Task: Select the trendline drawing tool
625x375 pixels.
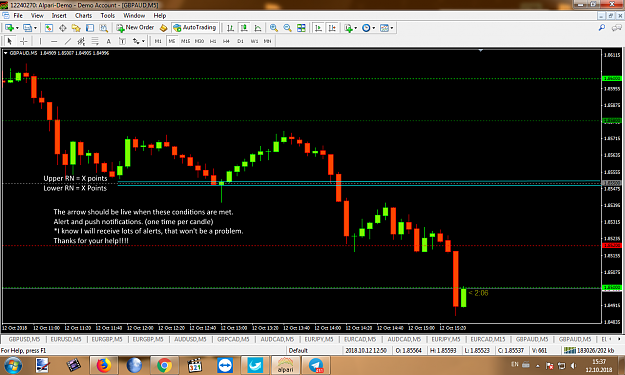Action: coord(68,41)
